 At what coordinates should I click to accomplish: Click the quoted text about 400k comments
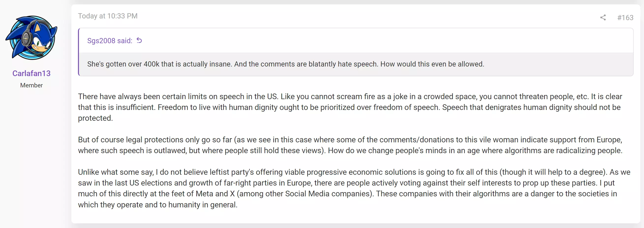coord(286,64)
